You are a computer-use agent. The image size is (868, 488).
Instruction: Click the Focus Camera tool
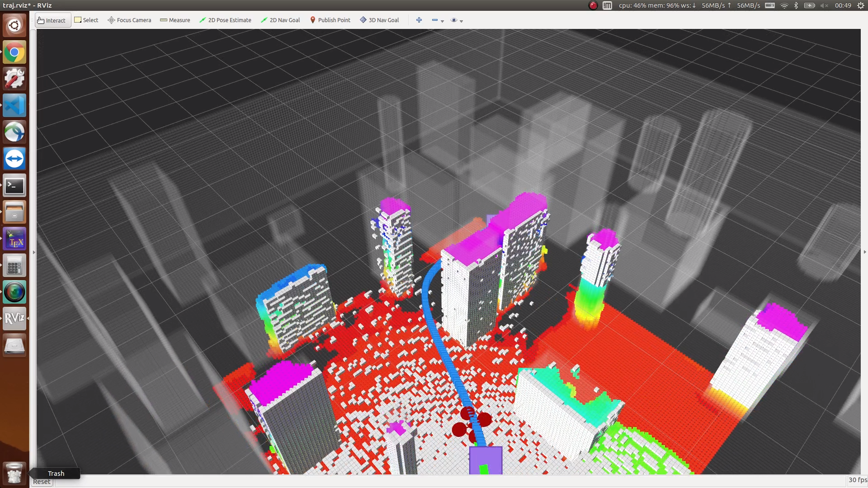[x=129, y=20]
